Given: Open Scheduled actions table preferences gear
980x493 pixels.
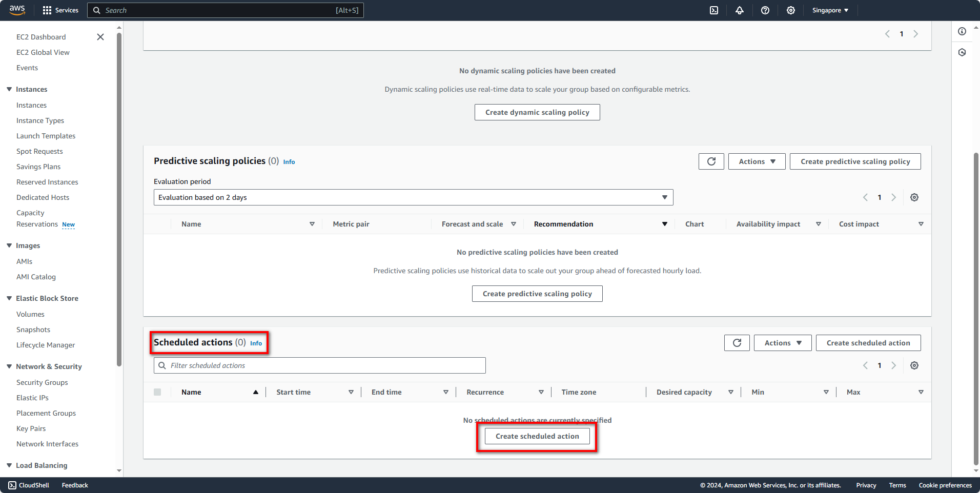Looking at the screenshot, I should 914,365.
